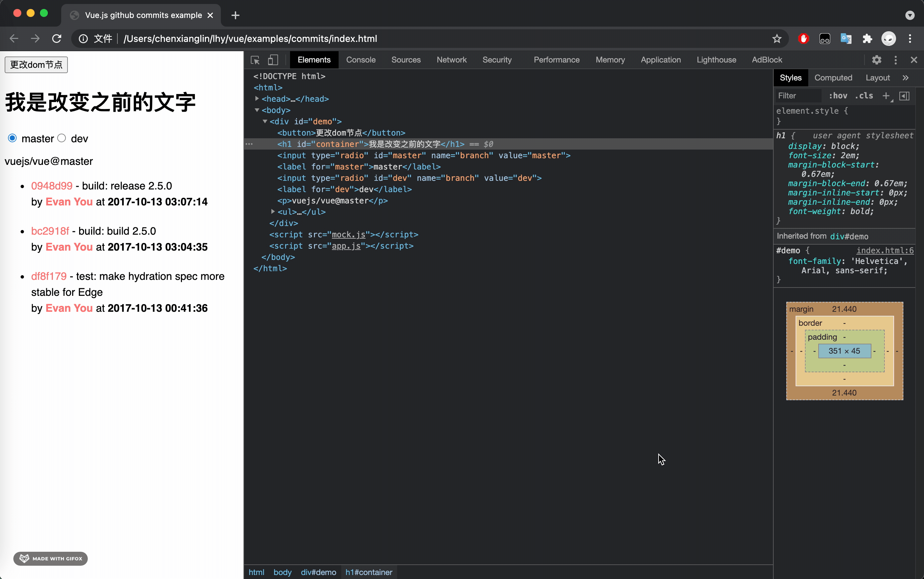This screenshot has height=579, width=924.
Task: Switch to the Console tab
Action: pos(361,60)
